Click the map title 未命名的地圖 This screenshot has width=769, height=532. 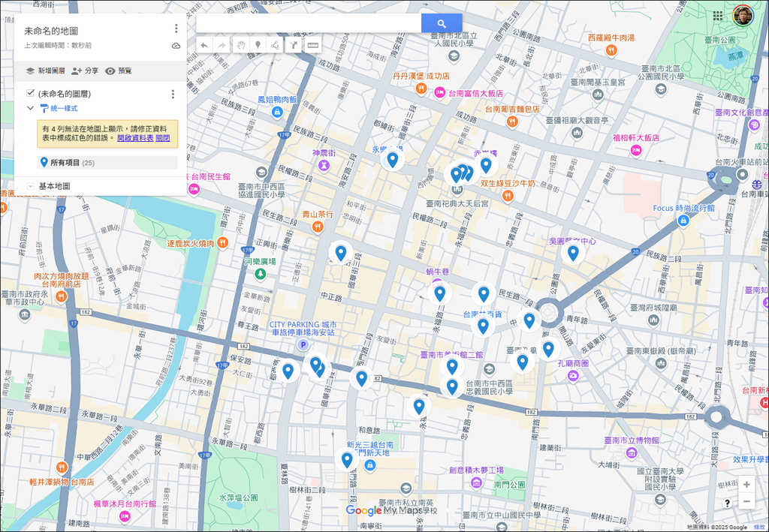pyautogui.click(x=52, y=30)
